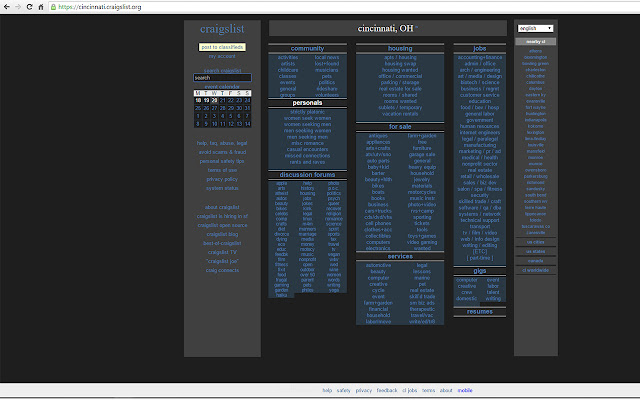The width and height of the screenshot is (640, 400).
Task: Open the accounting+finance jobs link
Action: 480,58
